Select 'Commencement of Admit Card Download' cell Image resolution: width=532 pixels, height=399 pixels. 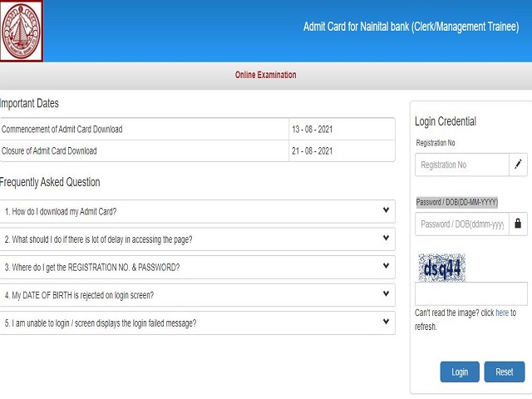pyautogui.click(x=144, y=130)
